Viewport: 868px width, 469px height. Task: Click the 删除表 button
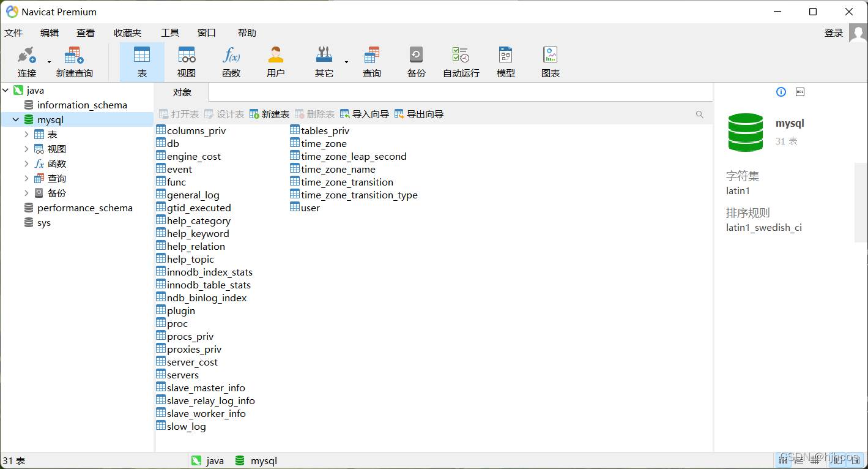pyautogui.click(x=314, y=114)
